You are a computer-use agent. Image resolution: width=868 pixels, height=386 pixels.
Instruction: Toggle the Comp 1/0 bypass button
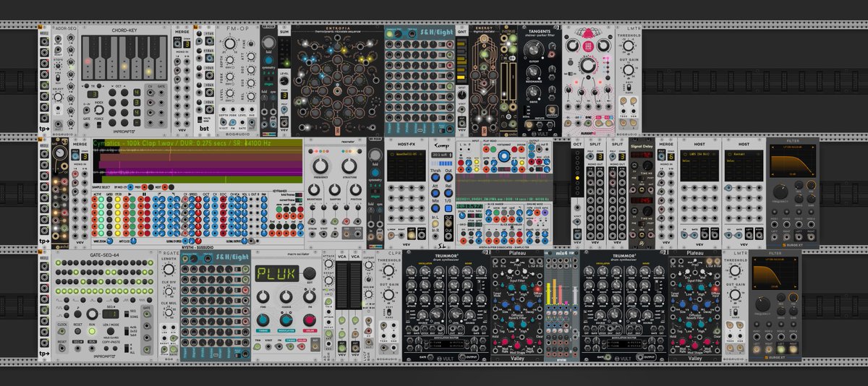[x=448, y=208]
